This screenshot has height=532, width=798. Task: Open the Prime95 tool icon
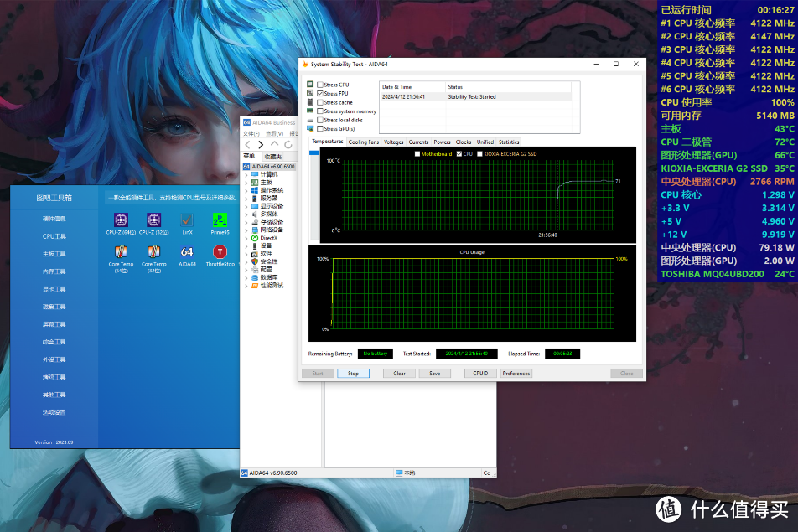pos(220,220)
